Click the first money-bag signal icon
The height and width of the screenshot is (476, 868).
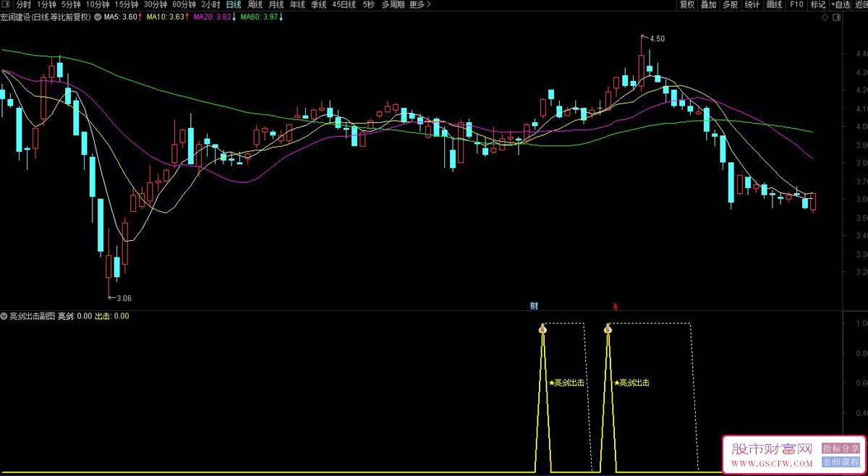click(542, 329)
